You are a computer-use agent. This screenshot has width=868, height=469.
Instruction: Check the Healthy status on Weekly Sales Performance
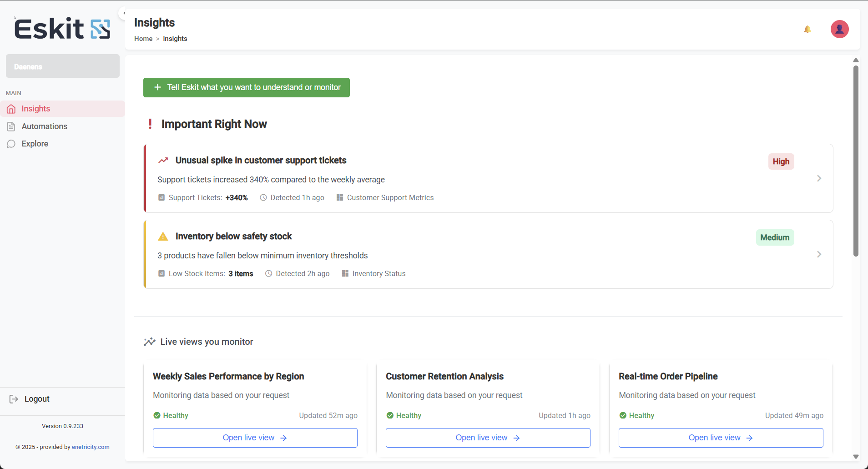(171, 415)
